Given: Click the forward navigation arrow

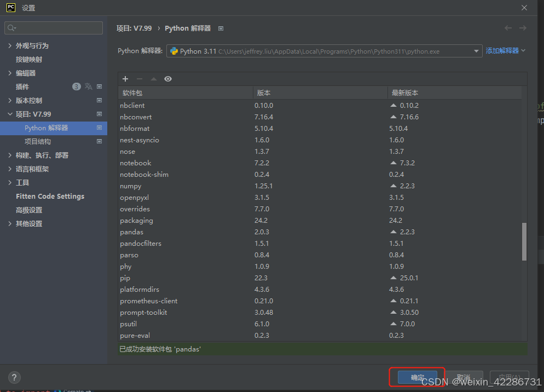Looking at the screenshot, I should coord(523,28).
